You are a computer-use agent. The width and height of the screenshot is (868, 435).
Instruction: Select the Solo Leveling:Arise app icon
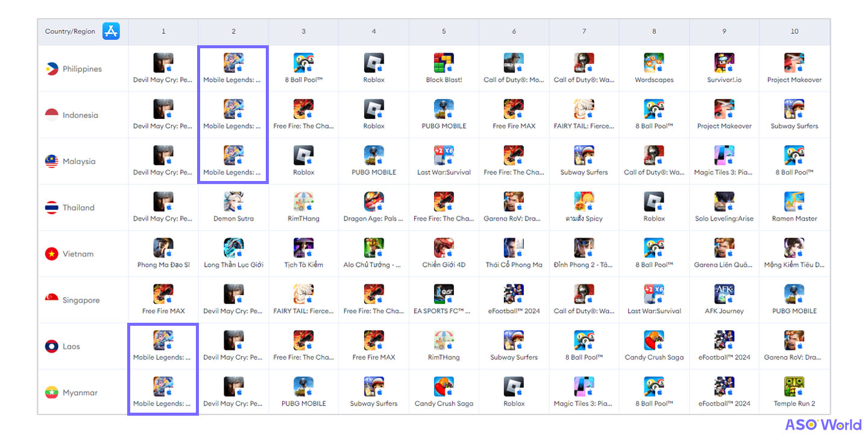coord(724,202)
